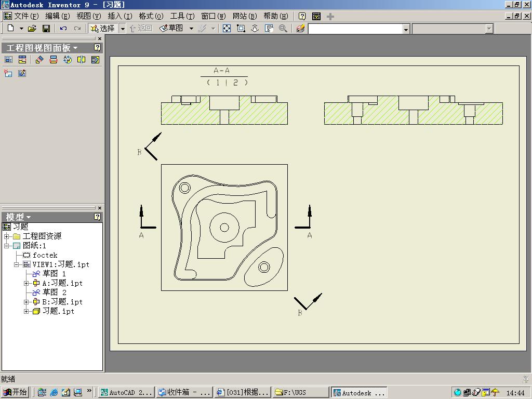Click the 开始 Start button
Image resolution: width=532 pixels, height=399 pixels.
15,392
